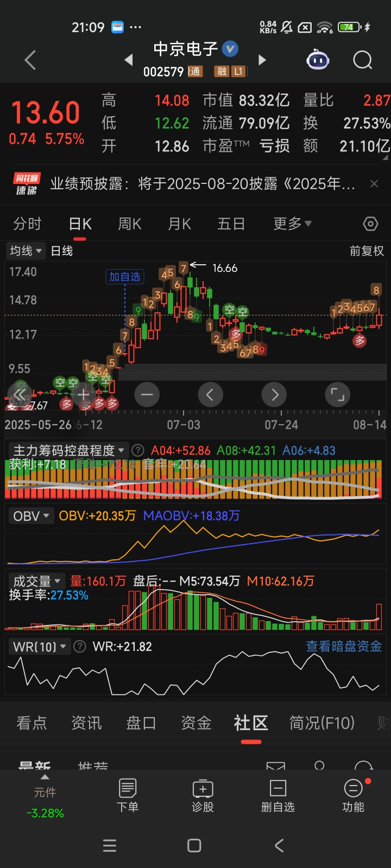Tap 删自选 to remove from watchlist
391x868 pixels.
pyautogui.click(x=278, y=795)
